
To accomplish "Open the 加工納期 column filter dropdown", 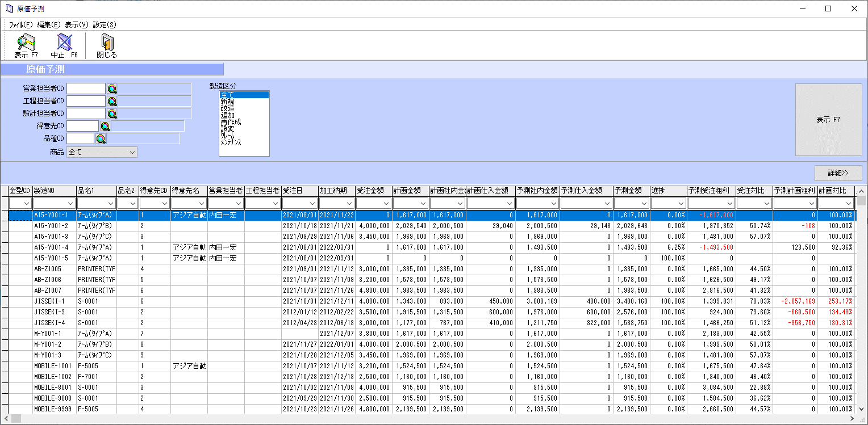I will click(349, 203).
